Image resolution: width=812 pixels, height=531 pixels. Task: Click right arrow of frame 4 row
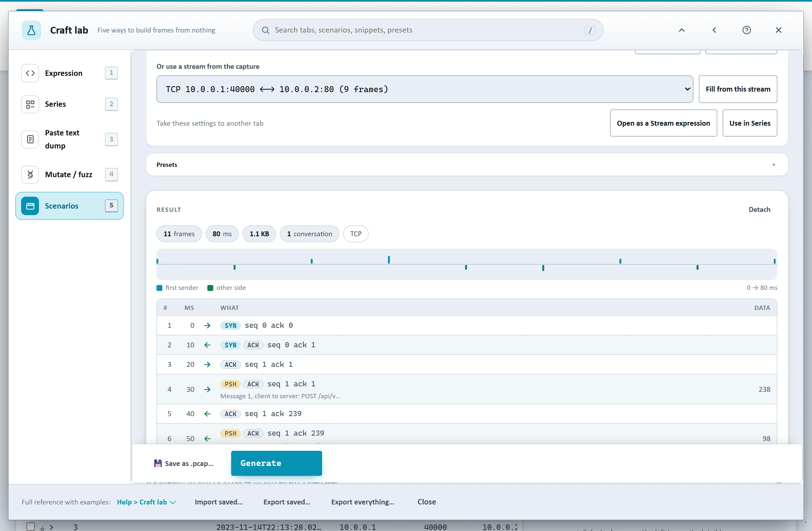[207, 389]
